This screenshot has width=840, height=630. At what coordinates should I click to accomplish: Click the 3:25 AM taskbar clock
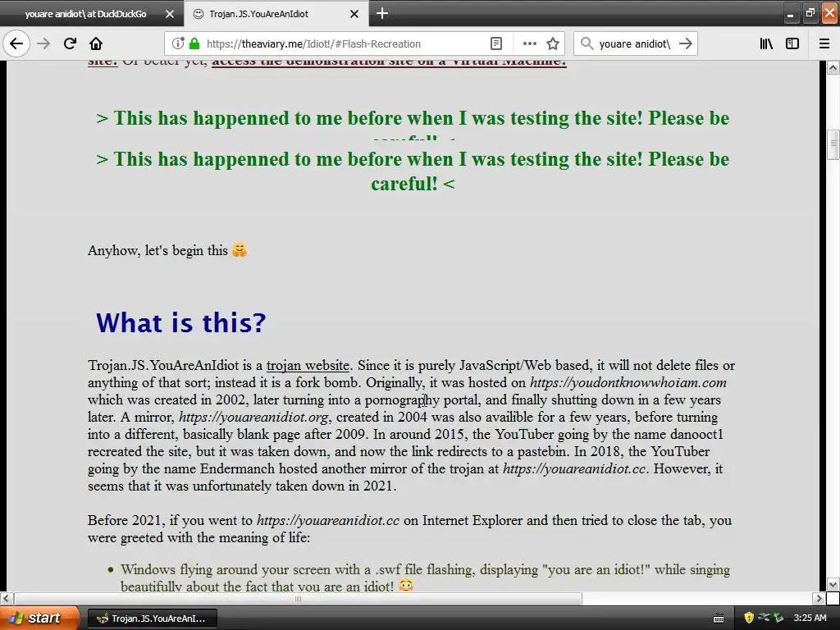pyautogui.click(x=810, y=618)
